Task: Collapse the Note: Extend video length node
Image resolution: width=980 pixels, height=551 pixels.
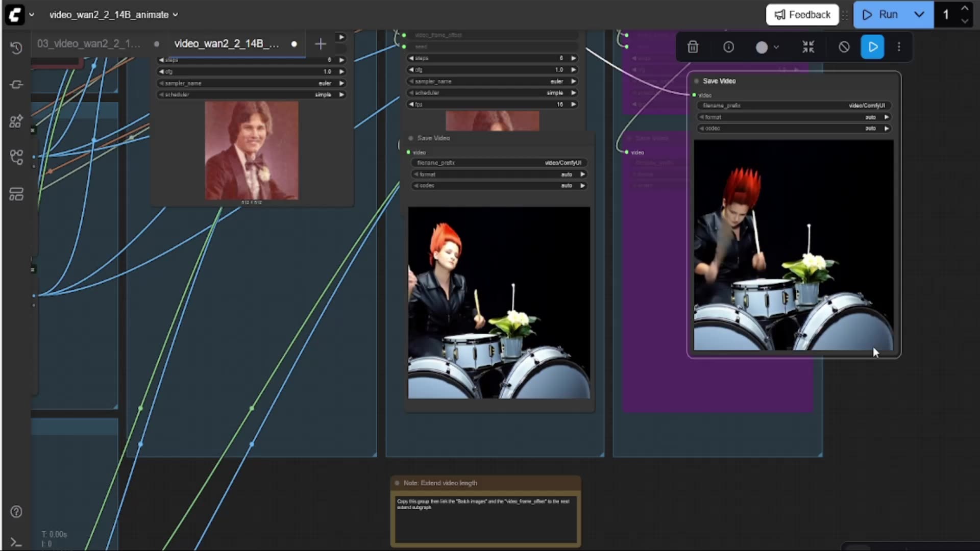Action: pos(397,483)
